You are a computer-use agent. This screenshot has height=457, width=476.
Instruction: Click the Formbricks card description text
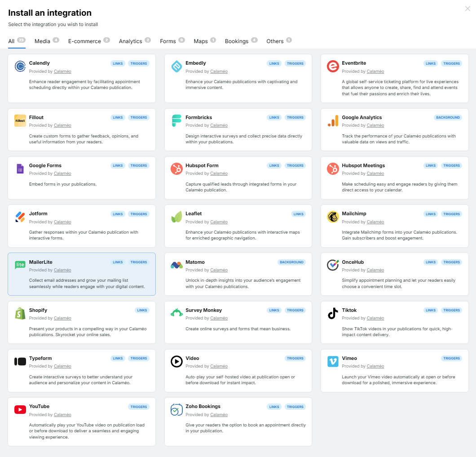point(244,139)
